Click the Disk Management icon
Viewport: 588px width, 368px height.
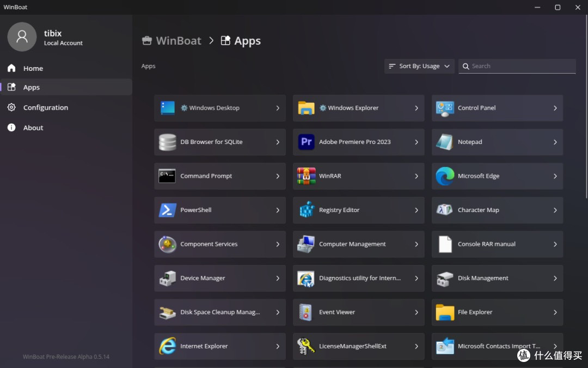coord(445,278)
